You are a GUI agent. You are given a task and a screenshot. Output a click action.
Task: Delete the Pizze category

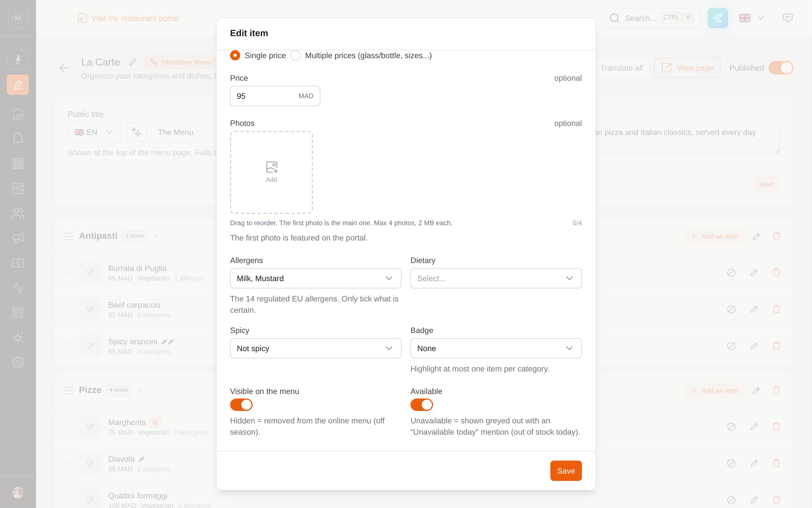click(x=776, y=390)
